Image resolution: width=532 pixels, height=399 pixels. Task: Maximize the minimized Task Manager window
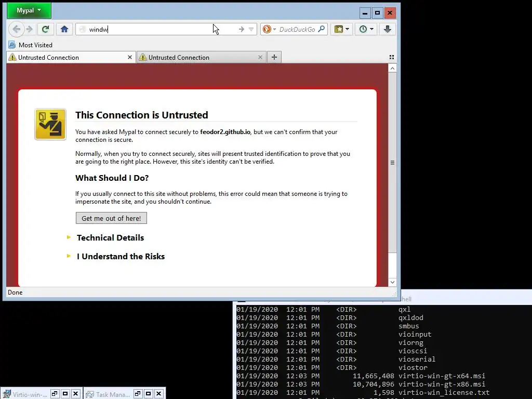coord(148,394)
